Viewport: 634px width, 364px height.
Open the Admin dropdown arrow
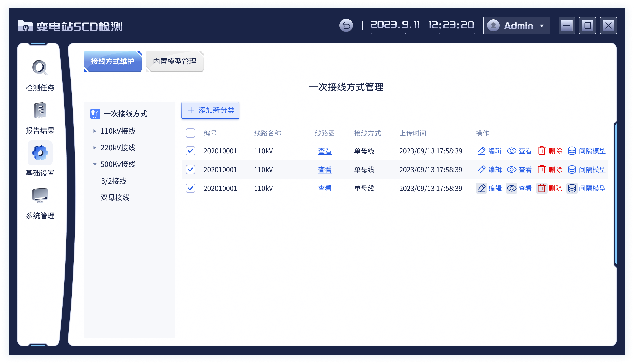coord(542,26)
